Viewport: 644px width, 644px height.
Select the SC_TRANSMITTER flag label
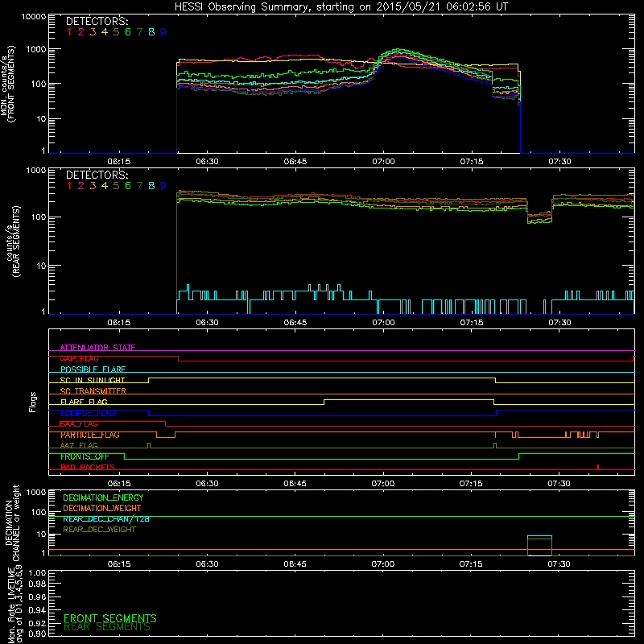click(x=93, y=391)
